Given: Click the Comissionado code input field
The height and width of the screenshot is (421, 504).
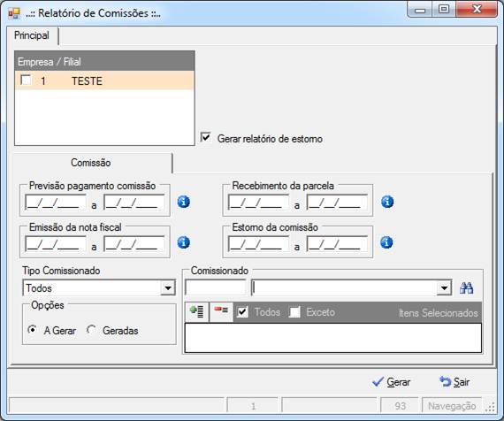Looking at the screenshot, I should [x=216, y=287].
